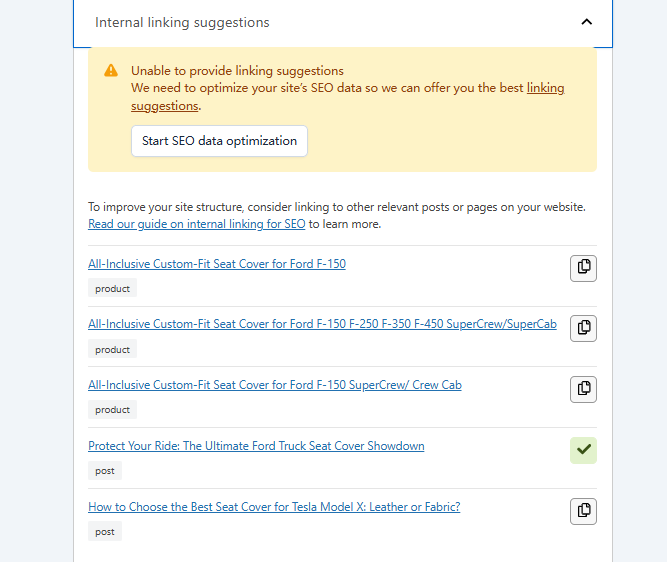Click post tag under Tesla Model X link
This screenshot has width=667, height=562.
(x=105, y=532)
